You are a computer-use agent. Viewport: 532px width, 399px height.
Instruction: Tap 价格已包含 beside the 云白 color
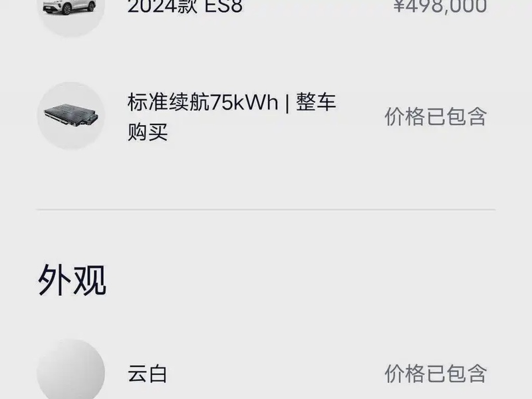pos(436,374)
